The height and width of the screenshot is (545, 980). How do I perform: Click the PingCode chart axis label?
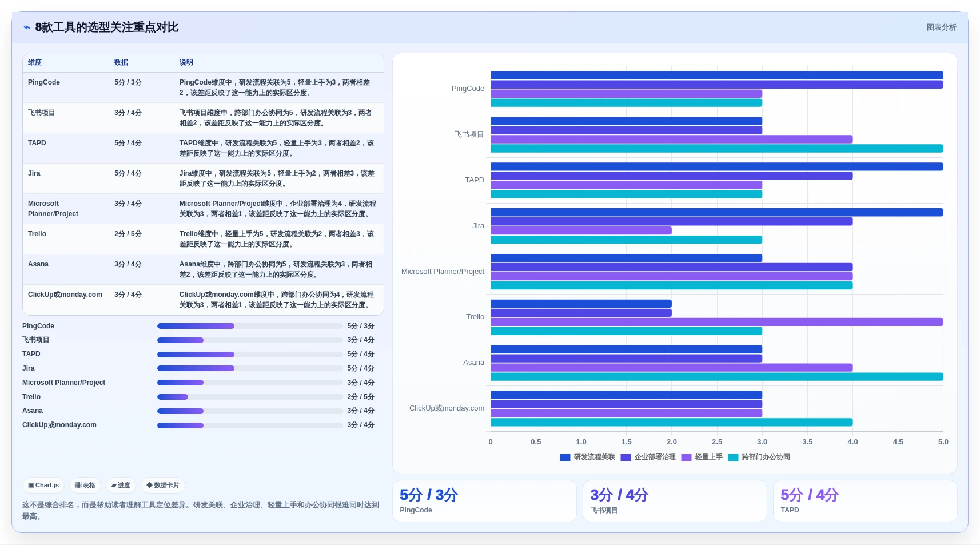(468, 89)
